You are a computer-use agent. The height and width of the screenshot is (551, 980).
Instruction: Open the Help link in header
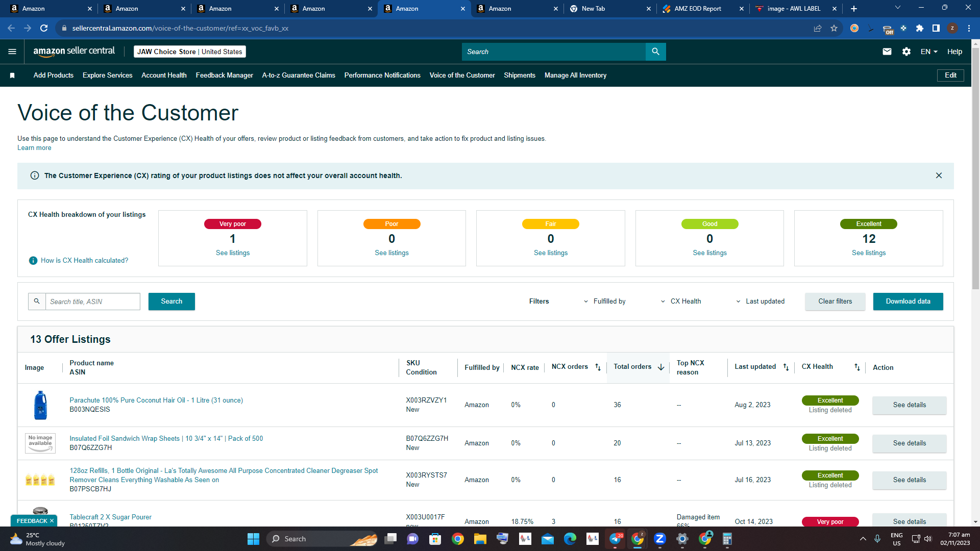click(954, 52)
